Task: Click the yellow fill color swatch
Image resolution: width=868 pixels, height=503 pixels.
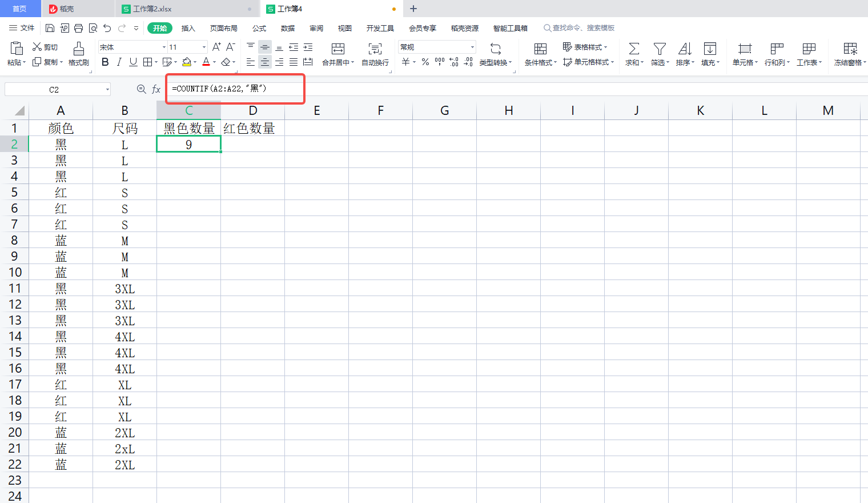Action: (x=187, y=62)
